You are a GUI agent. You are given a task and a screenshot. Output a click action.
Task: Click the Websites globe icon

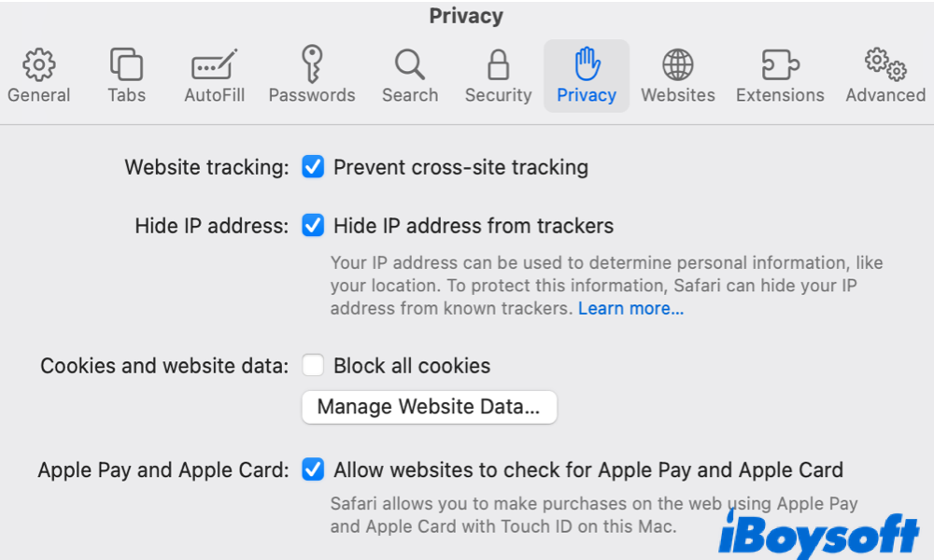(677, 64)
